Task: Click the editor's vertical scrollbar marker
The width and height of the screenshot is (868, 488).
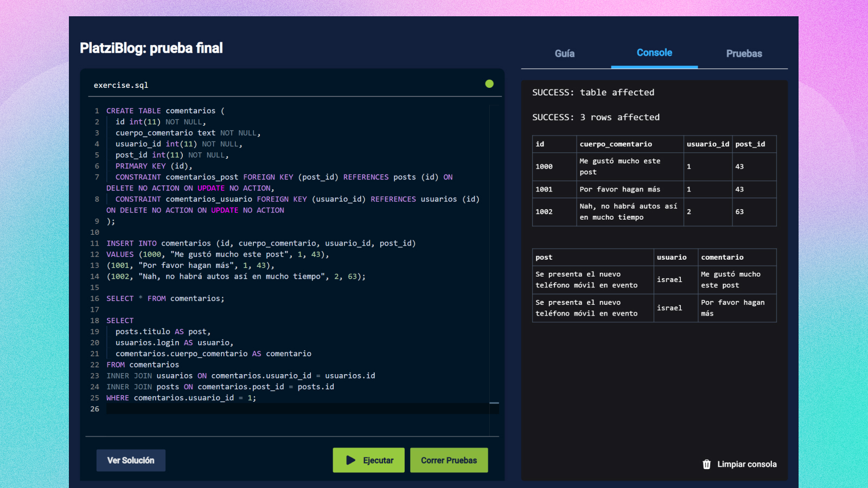Action: [494, 403]
